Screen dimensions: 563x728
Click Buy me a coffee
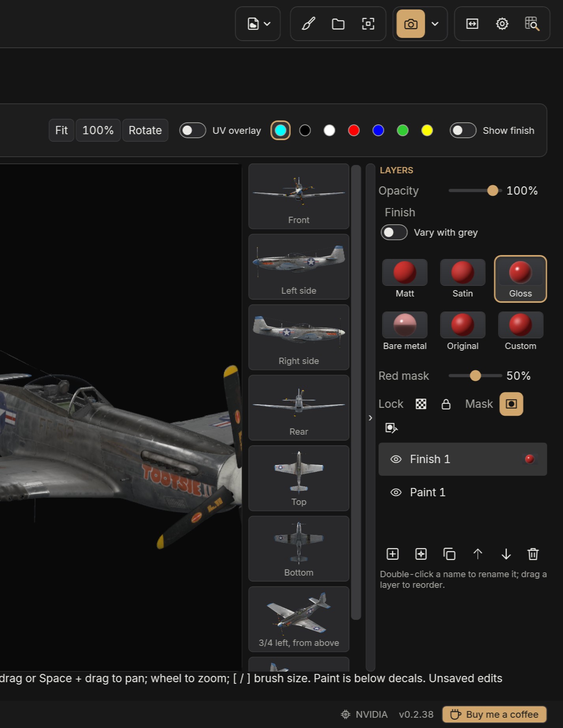[x=494, y=714]
